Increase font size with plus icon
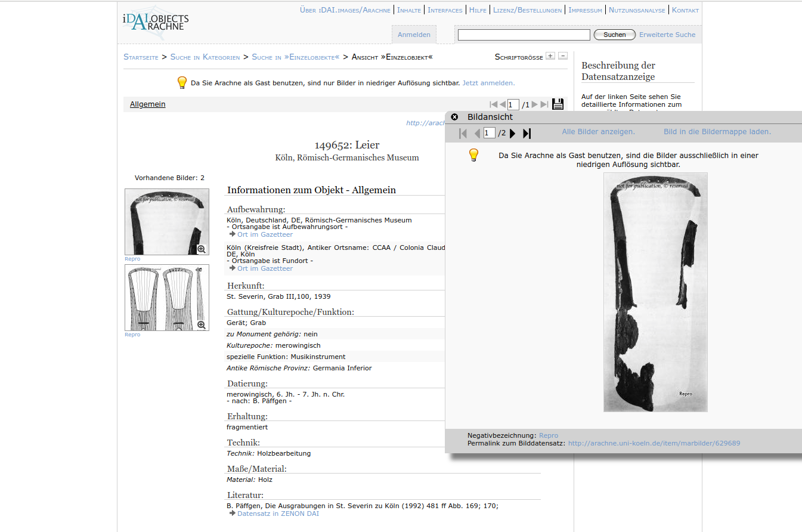The height and width of the screenshot is (532, 802). point(550,56)
